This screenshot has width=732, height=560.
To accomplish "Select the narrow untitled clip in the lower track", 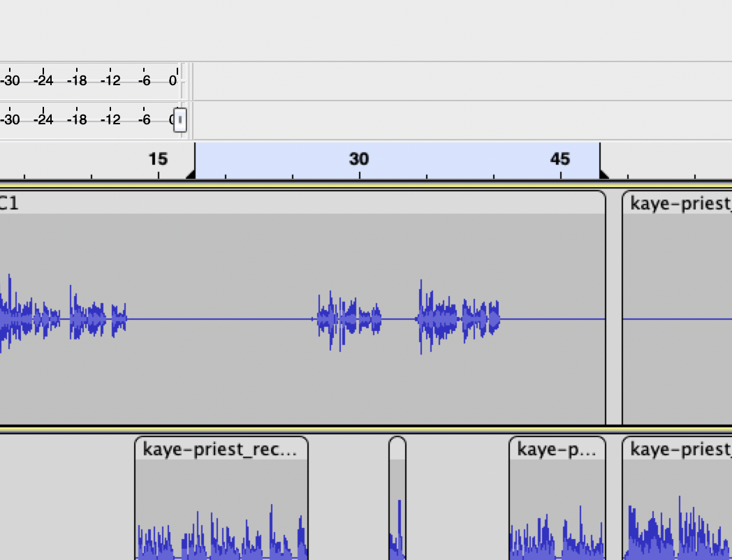I will [x=397, y=497].
